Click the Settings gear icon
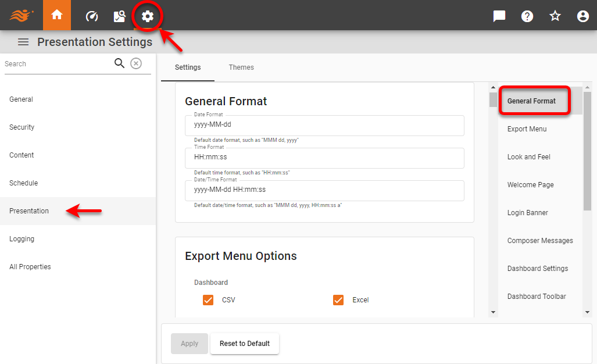The height and width of the screenshot is (364, 597). [x=147, y=16]
